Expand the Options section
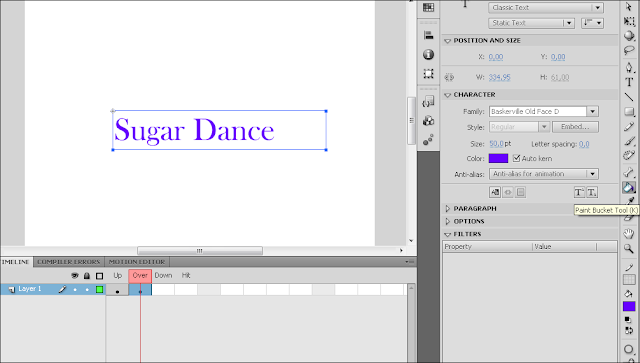 pos(448,221)
